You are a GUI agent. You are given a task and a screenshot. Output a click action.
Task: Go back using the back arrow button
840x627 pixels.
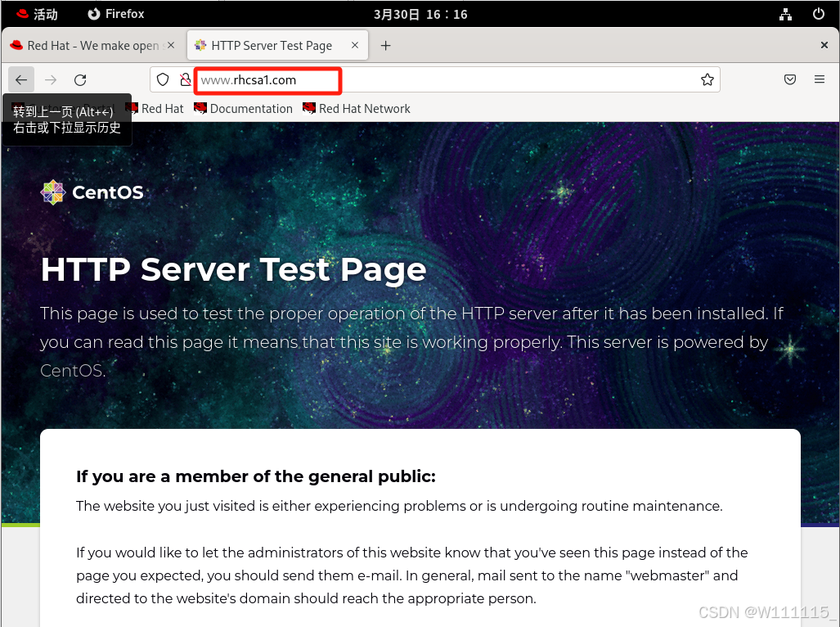(x=21, y=80)
